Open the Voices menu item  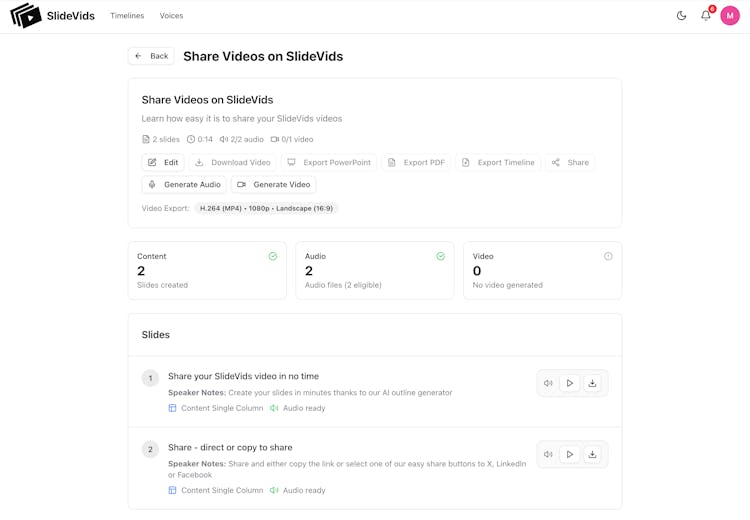pyautogui.click(x=171, y=16)
